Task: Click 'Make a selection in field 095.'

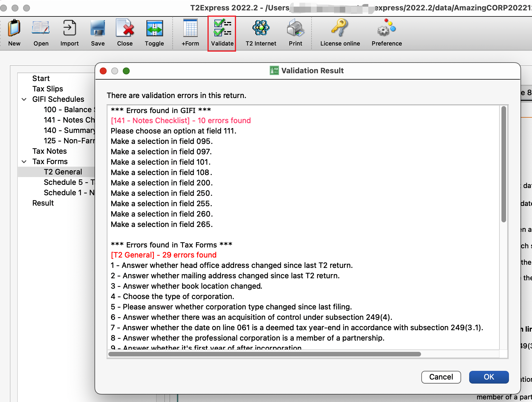Action: (162, 141)
